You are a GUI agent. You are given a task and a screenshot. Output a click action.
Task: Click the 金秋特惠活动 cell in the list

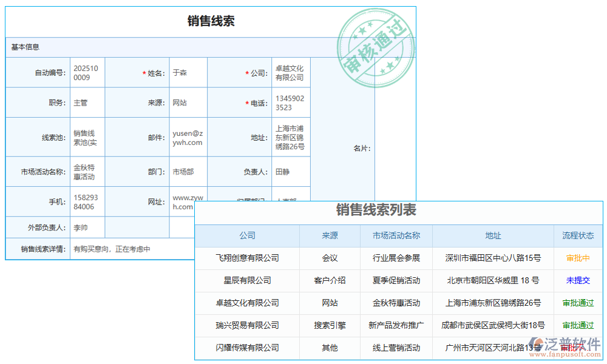[x=395, y=303]
